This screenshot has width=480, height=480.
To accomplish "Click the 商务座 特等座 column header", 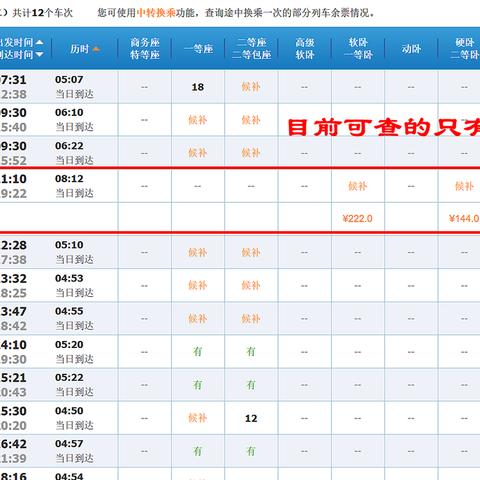I will [145, 49].
